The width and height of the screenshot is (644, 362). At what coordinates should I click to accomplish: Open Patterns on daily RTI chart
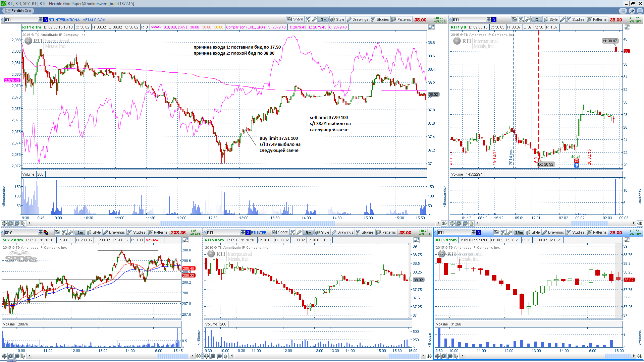[x=596, y=19]
